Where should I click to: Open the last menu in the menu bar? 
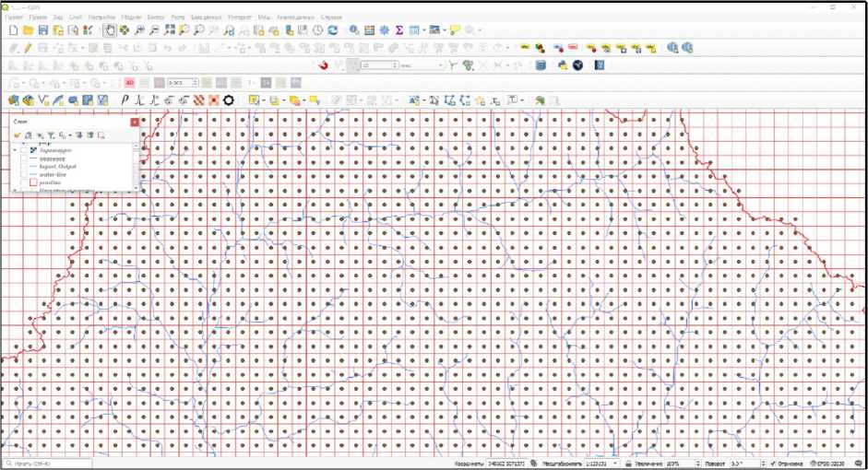[x=331, y=18]
